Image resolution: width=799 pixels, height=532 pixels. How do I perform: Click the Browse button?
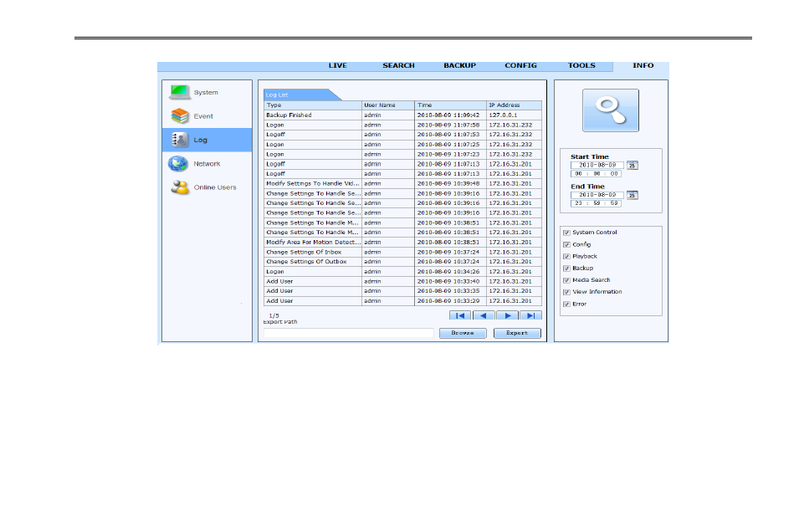(463, 333)
